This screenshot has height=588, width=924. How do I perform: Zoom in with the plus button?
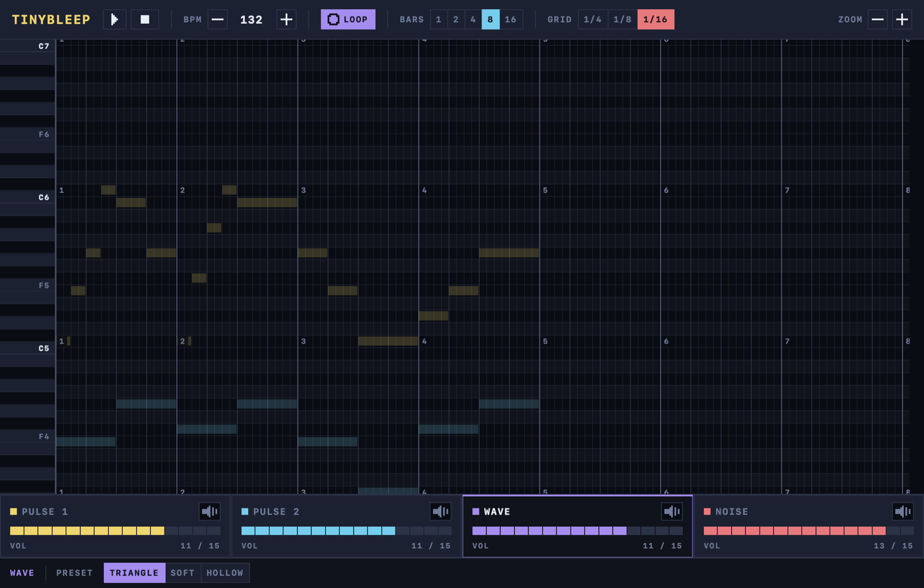pyautogui.click(x=902, y=20)
